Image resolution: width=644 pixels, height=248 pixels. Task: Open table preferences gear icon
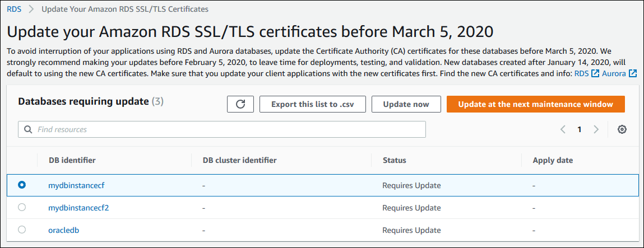622,129
